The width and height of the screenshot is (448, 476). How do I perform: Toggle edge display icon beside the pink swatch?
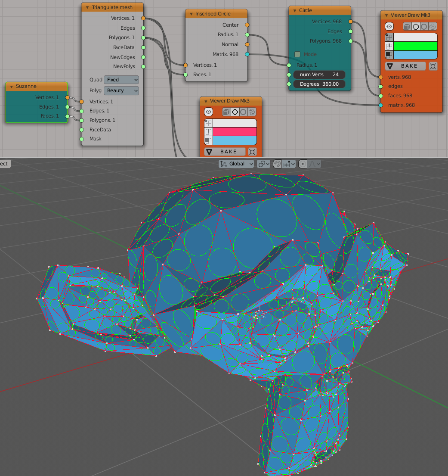pyautogui.click(x=208, y=132)
